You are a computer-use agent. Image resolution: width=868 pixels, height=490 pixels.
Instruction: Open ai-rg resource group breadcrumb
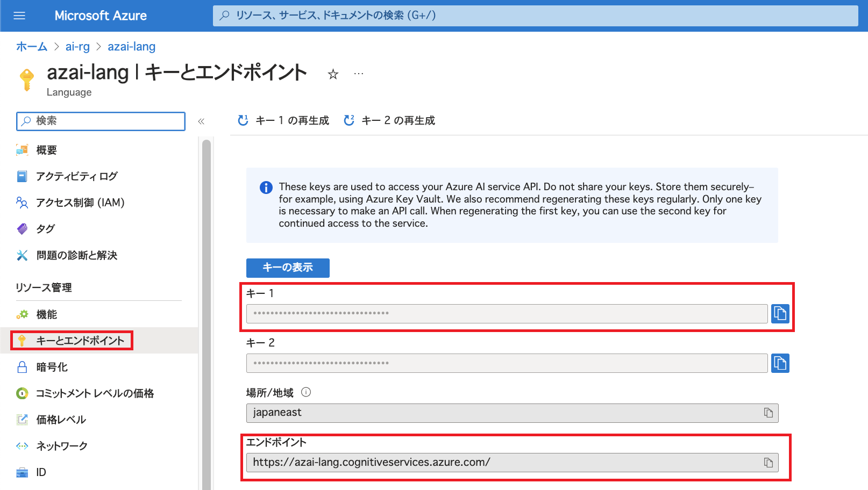pos(77,47)
